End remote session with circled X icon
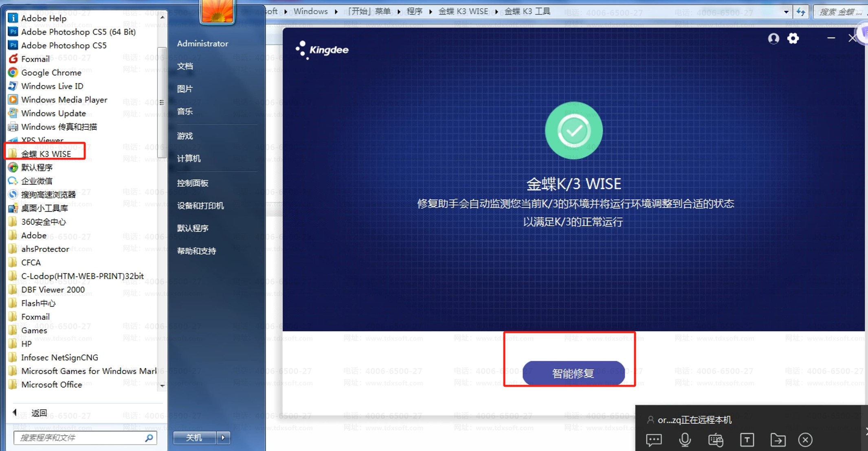The width and height of the screenshot is (868, 451). 805,440
